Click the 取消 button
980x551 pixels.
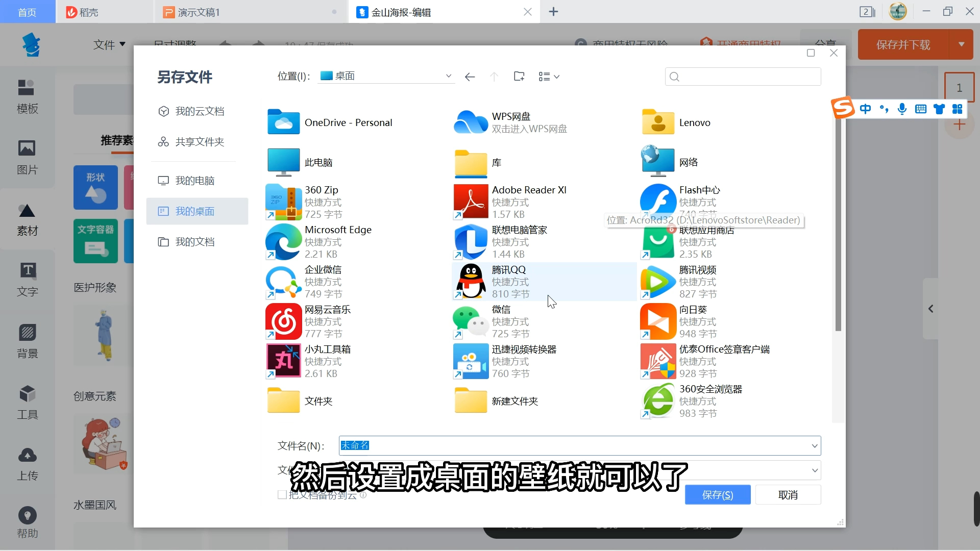pos(788,495)
